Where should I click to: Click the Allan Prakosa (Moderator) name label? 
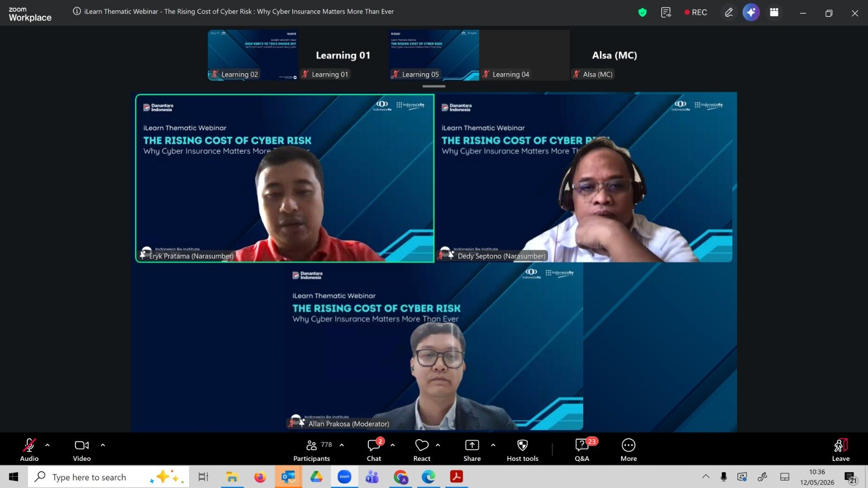pos(349,424)
